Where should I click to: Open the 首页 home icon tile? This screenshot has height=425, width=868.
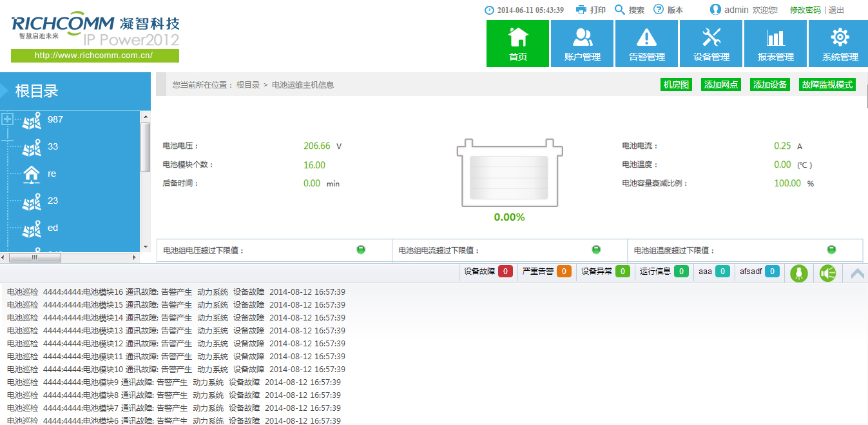(x=517, y=37)
